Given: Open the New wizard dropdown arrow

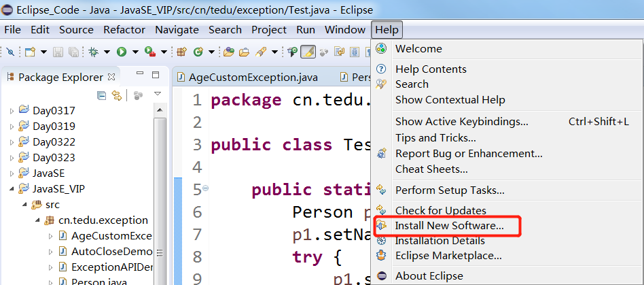Looking at the screenshot, I should click(43, 52).
